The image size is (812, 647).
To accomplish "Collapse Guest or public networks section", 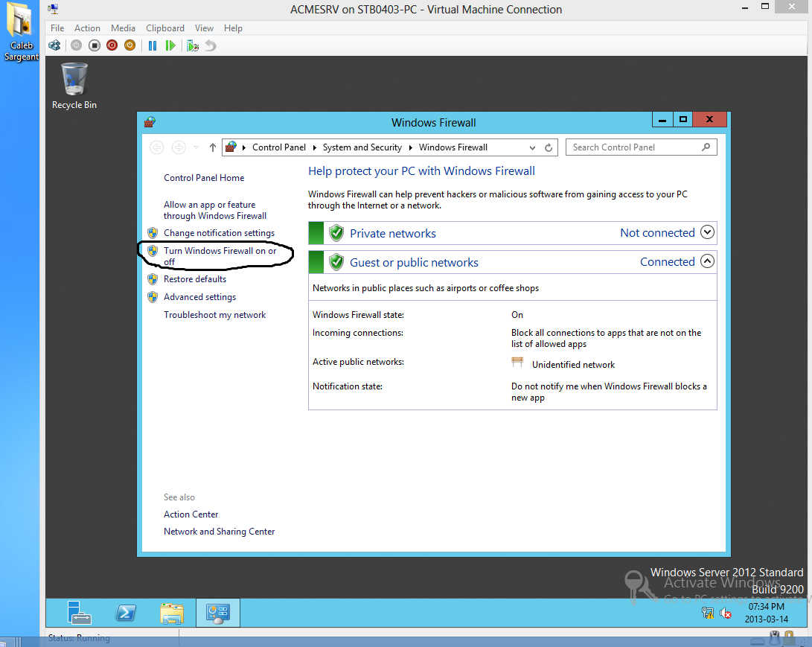I will click(x=707, y=261).
